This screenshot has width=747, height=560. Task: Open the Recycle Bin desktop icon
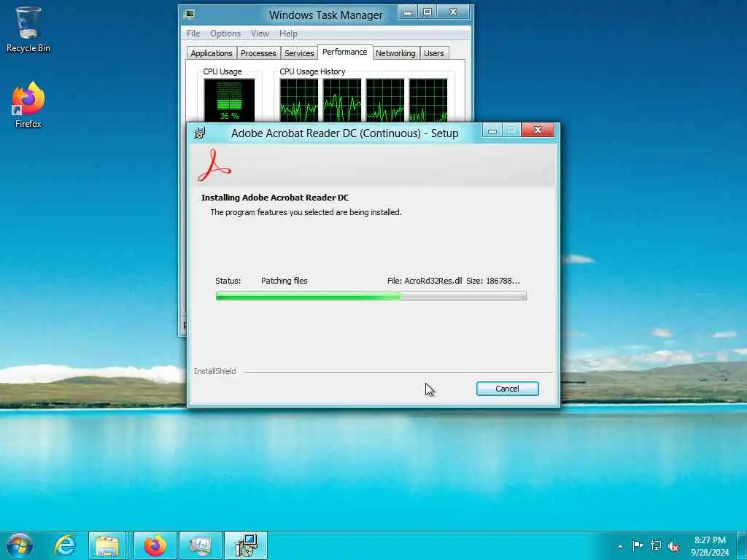pyautogui.click(x=28, y=29)
